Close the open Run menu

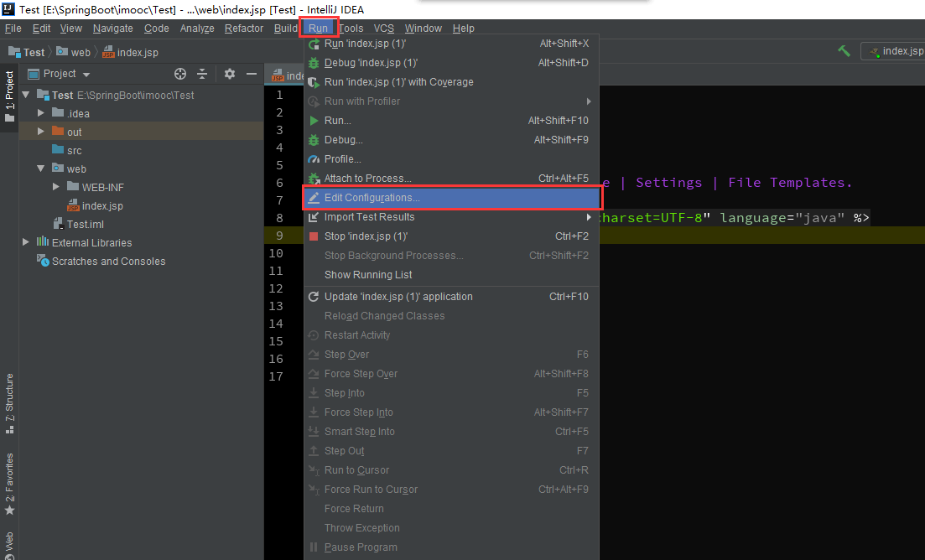(x=318, y=29)
